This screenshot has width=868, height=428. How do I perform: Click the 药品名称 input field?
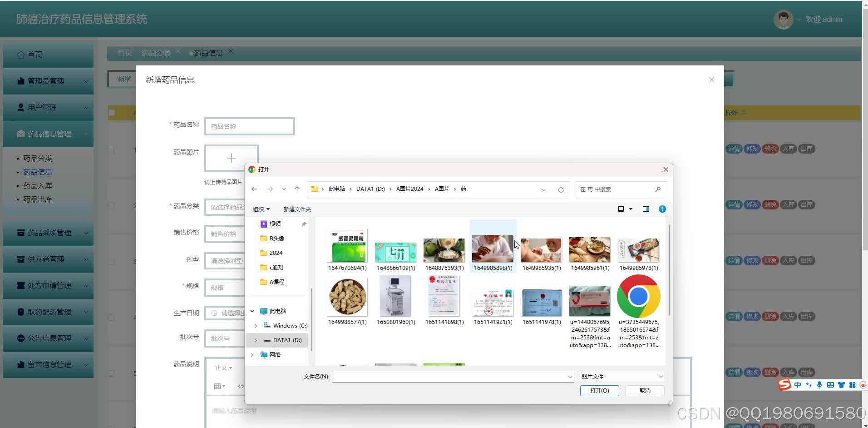click(x=250, y=126)
